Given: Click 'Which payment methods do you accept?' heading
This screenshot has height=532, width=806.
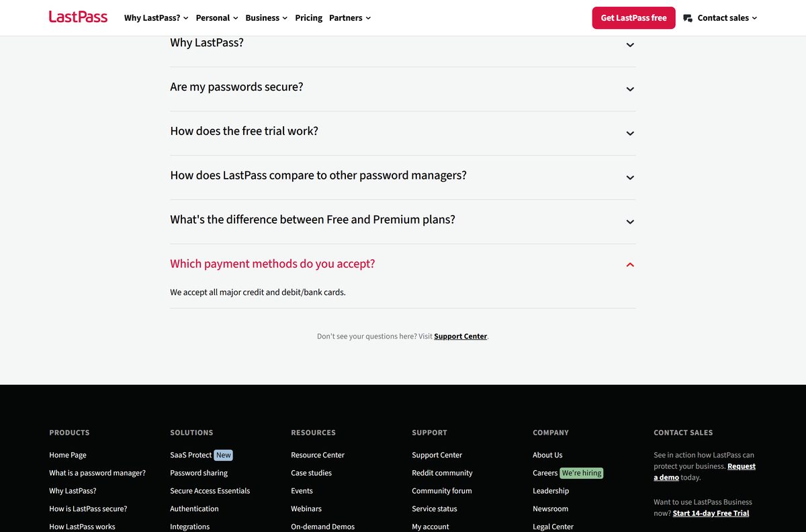Looking at the screenshot, I should click(272, 264).
